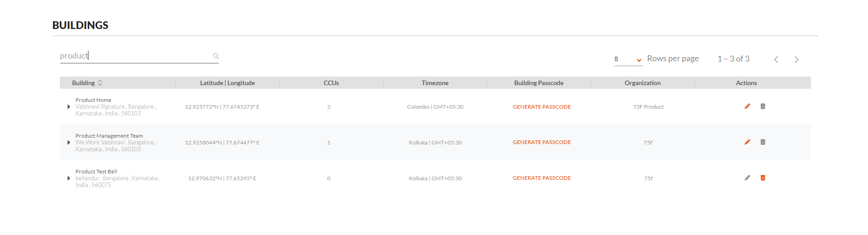Edit the Product Home building
This screenshot has width=868, height=235.
pos(747,106)
